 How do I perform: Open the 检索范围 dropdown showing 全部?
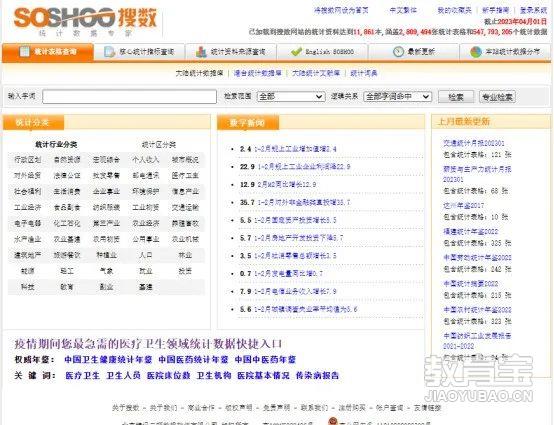(291, 96)
